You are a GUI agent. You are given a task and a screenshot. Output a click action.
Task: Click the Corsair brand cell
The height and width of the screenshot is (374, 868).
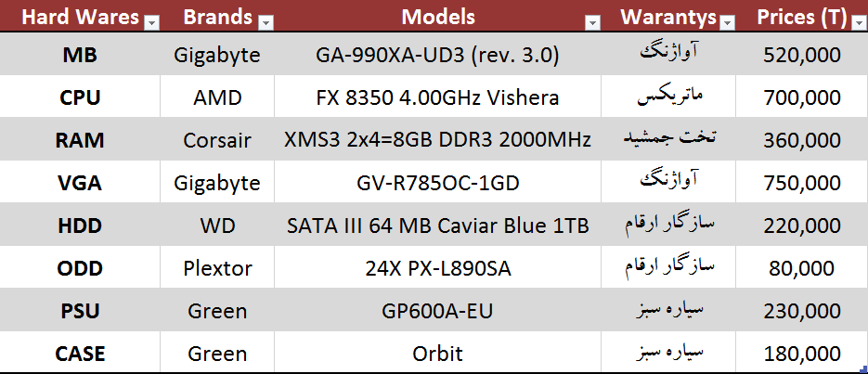pyautogui.click(x=217, y=140)
